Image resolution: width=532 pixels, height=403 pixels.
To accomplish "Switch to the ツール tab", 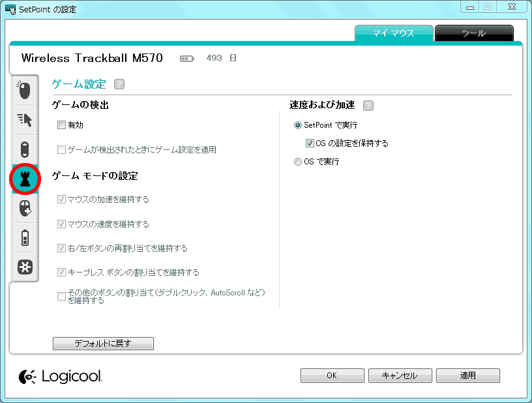I will pyautogui.click(x=473, y=33).
